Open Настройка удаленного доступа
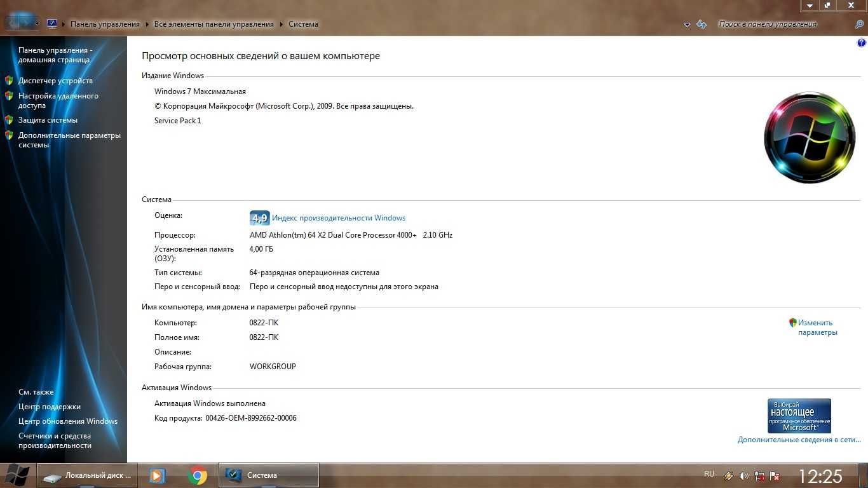 click(58, 100)
